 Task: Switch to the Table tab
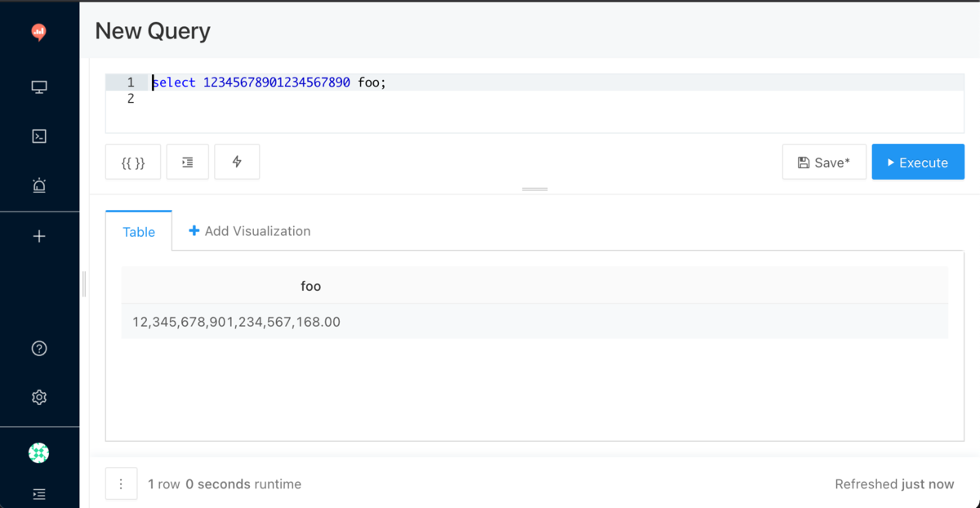click(138, 231)
